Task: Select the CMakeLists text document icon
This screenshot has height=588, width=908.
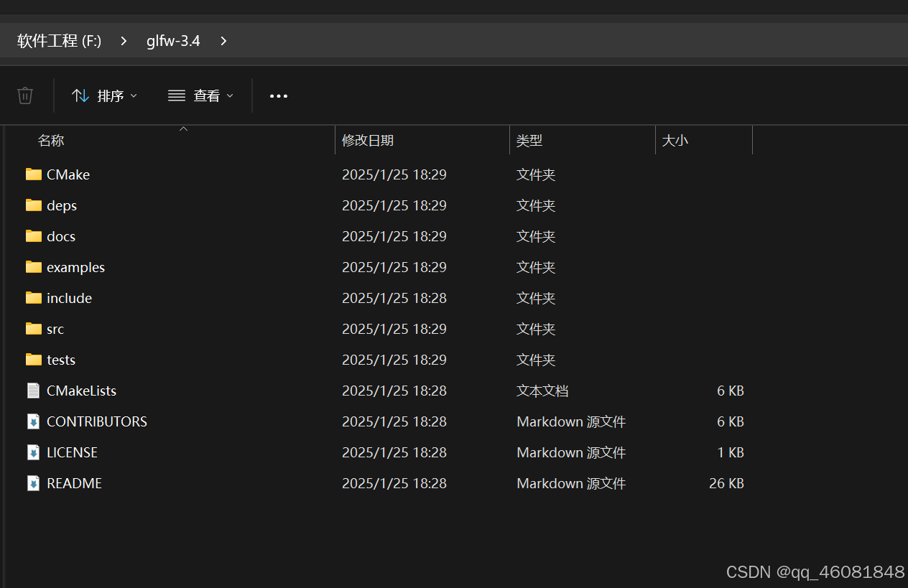Action: 33,390
